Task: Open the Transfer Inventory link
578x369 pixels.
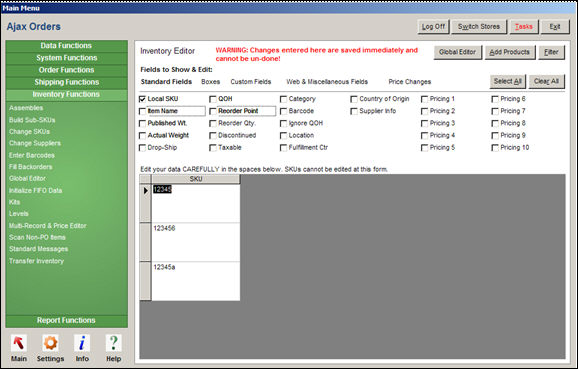Action: click(36, 261)
